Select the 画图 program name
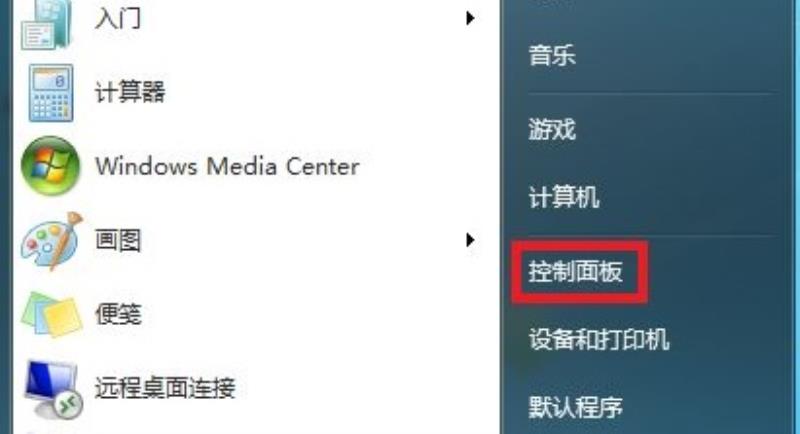The image size is (800, 434). [x=118, y=240]
